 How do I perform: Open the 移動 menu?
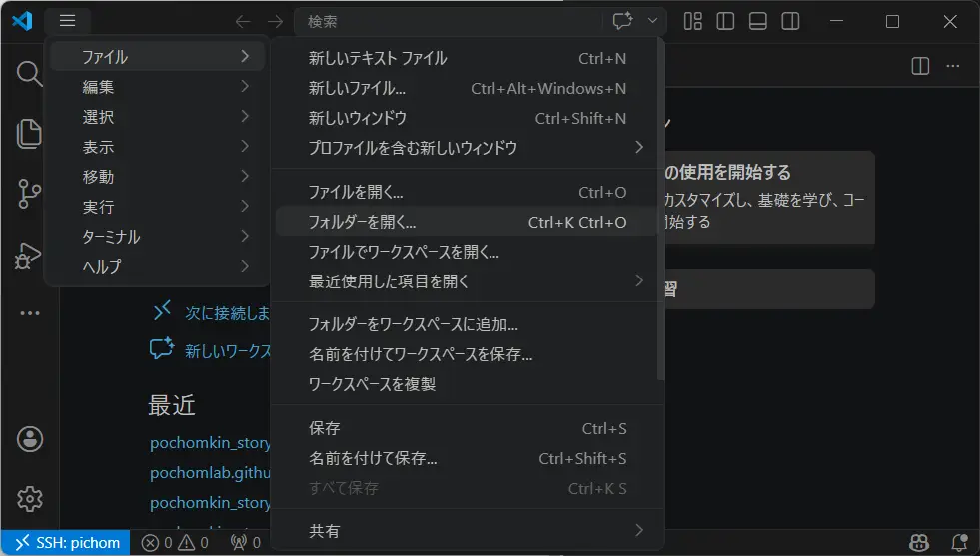[x=157, y=177]
